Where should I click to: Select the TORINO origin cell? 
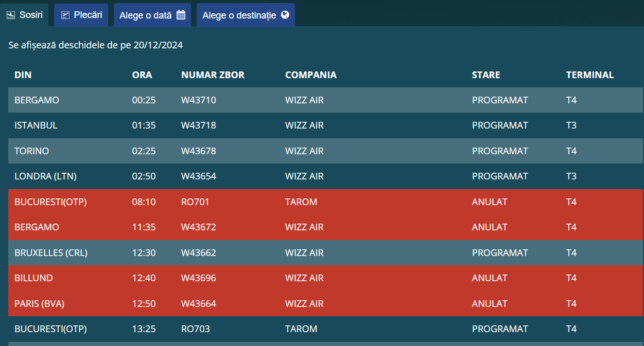tap(32, 151)
